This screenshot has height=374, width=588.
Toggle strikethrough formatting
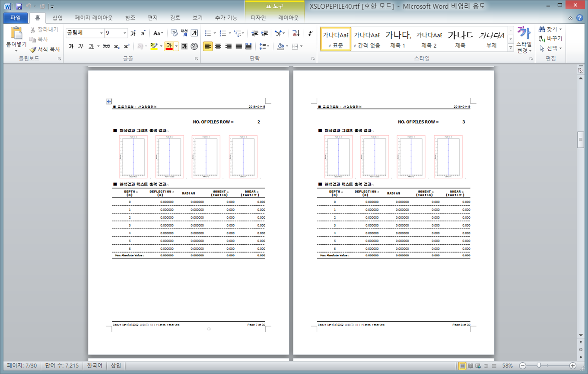[107, 46]
